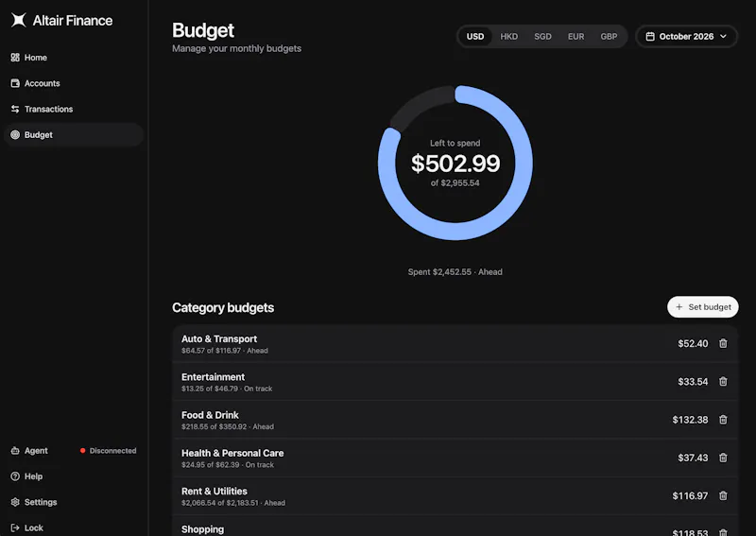The height and width of the screenshot is (536, 756).
Task: Click the Accounts wallet icon
Action: coord(15,83)
